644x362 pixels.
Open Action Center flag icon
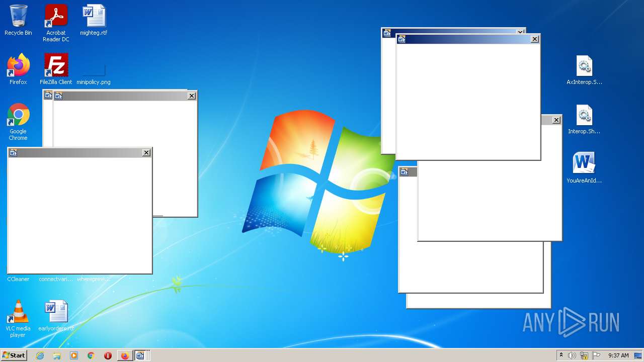click(596, 355)
